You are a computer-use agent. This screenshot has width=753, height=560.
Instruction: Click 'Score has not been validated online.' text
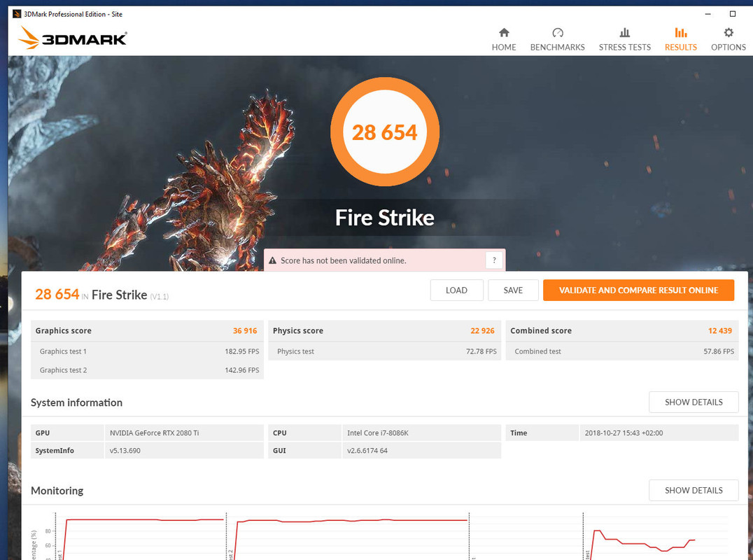[x=344, y=260]
